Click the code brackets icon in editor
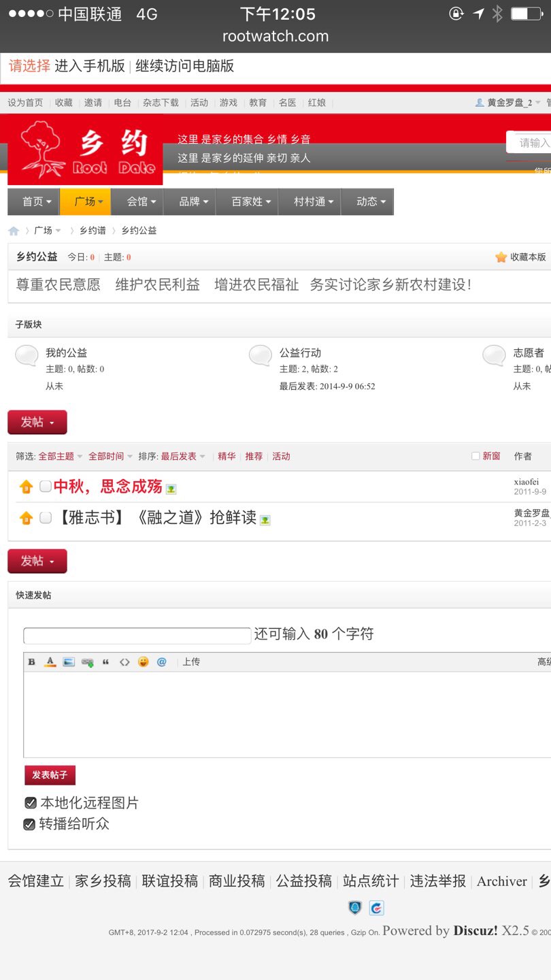The width and height of the screenshot is (551, 980). 124,662
